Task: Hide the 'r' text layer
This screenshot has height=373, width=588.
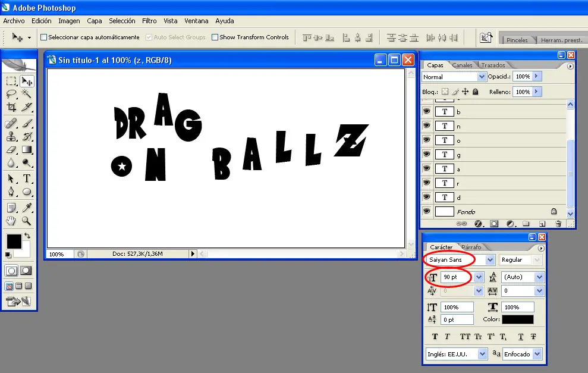Action: (x=426, y=183)
